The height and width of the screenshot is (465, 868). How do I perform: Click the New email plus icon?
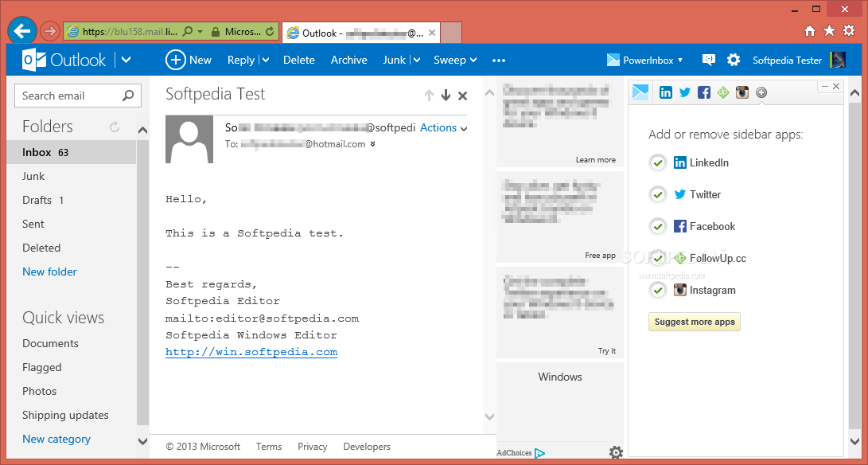[176, 60]
